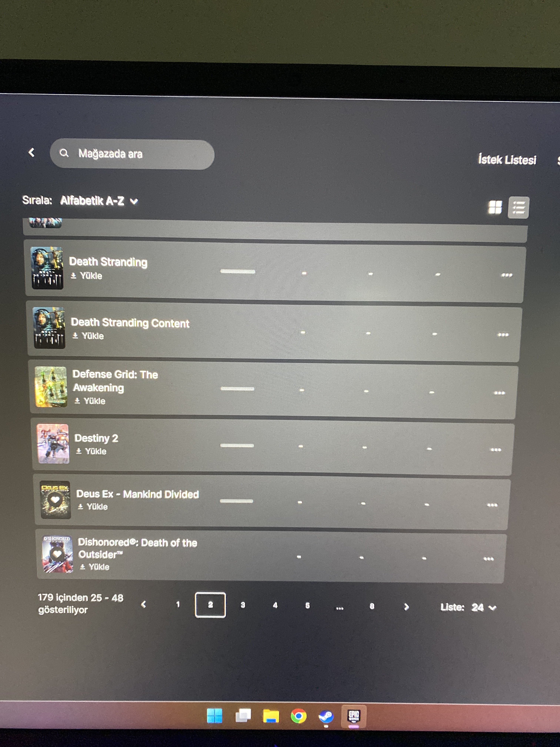Open Google Chrome from the taskbar
Image resolution: width=560 pixels, height=747 pixels.
(298, 716)
